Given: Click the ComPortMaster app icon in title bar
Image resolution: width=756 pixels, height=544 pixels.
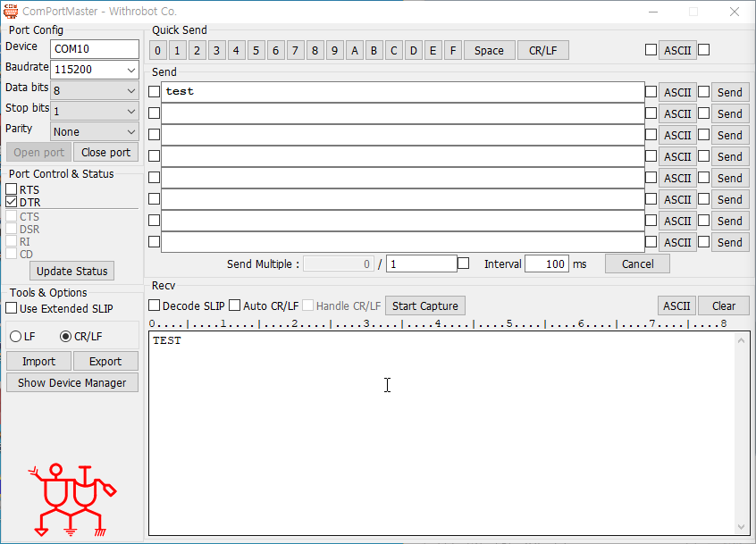Looking at the screenshot, I should pos(11,11).
